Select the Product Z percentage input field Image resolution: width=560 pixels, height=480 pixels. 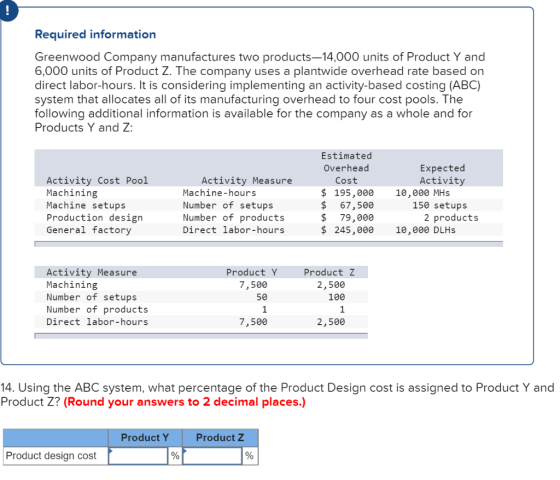pos(212,456)
